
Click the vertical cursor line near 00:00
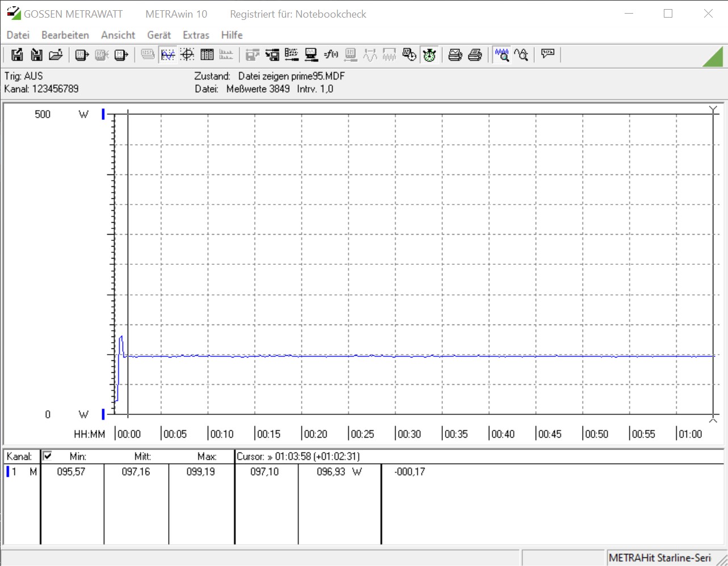click(128, 264)
